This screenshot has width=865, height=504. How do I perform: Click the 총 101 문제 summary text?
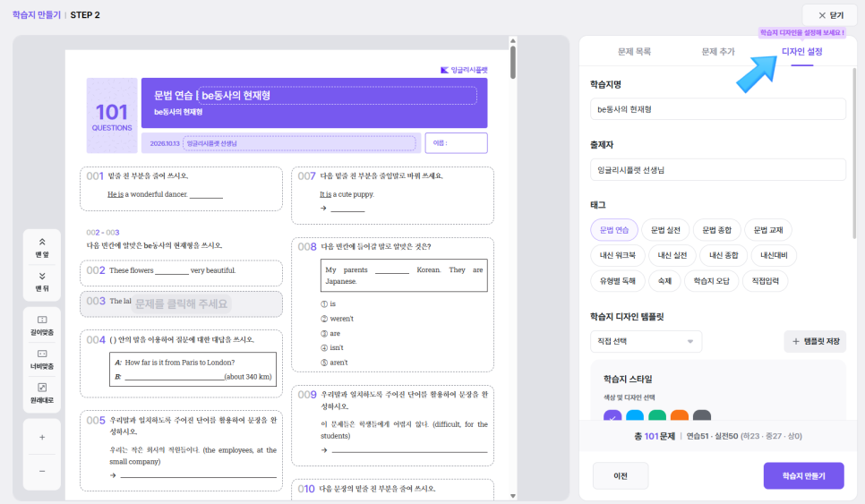(655, 436)
